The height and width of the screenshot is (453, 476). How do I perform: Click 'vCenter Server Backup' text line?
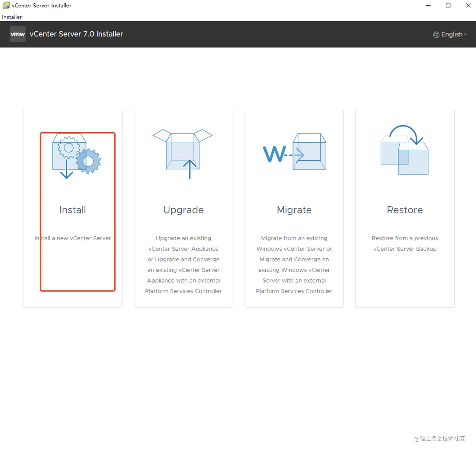[x=405, y=249]
